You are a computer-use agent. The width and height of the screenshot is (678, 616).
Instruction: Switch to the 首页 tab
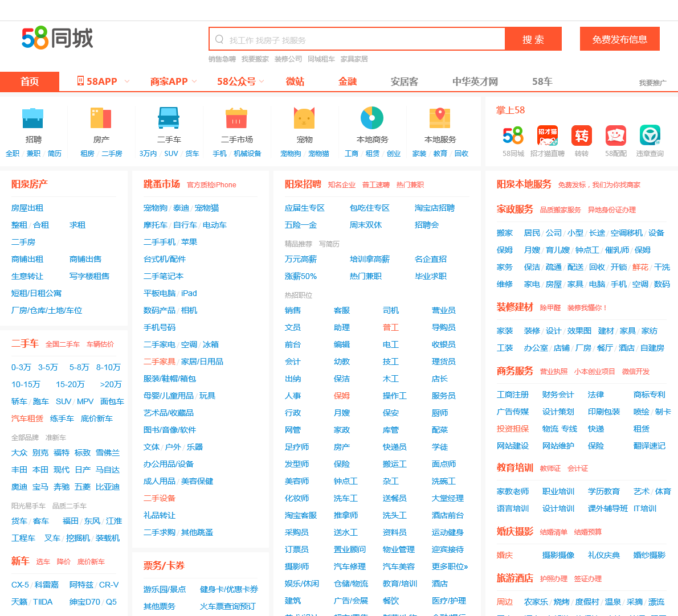point(30,81)
